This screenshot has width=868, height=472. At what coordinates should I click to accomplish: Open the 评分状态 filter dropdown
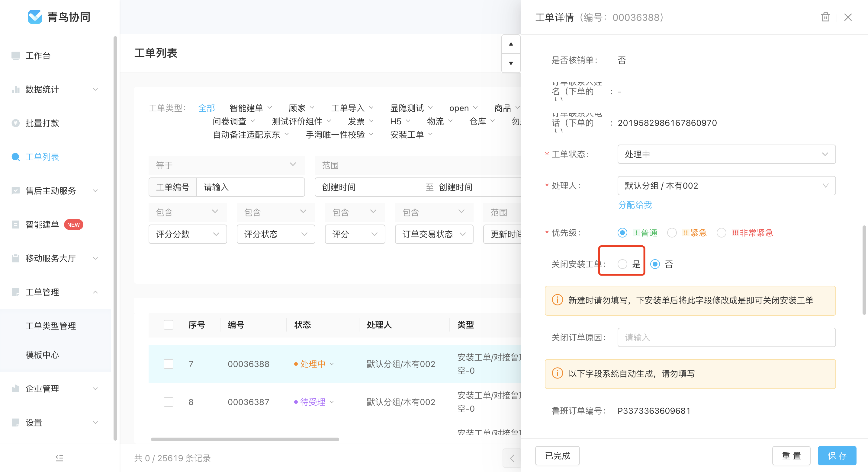[276, 234]
